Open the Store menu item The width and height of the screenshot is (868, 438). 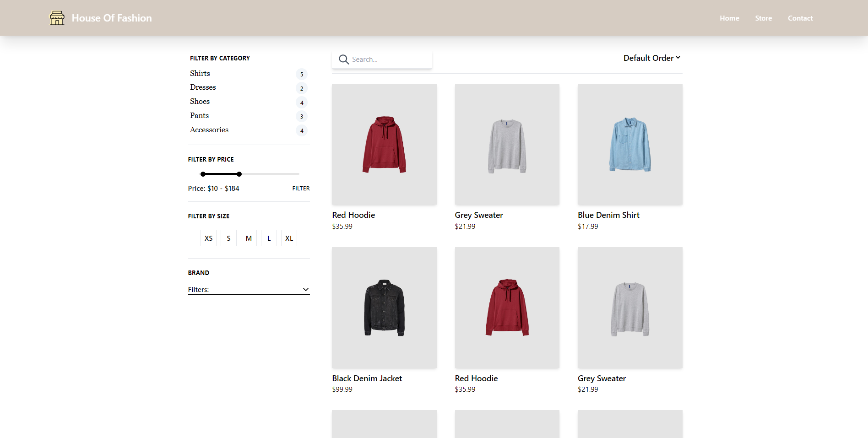pyautogui.click(x=763, y=18)
